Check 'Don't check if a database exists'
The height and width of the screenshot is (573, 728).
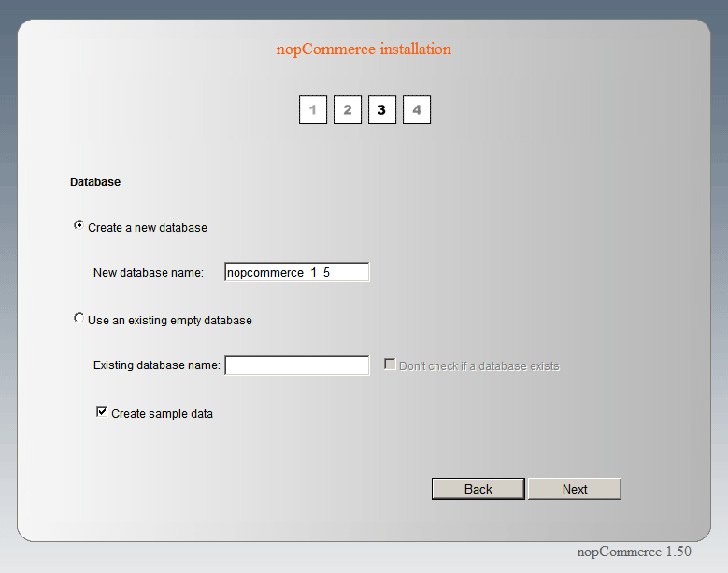tap(390, 364)
